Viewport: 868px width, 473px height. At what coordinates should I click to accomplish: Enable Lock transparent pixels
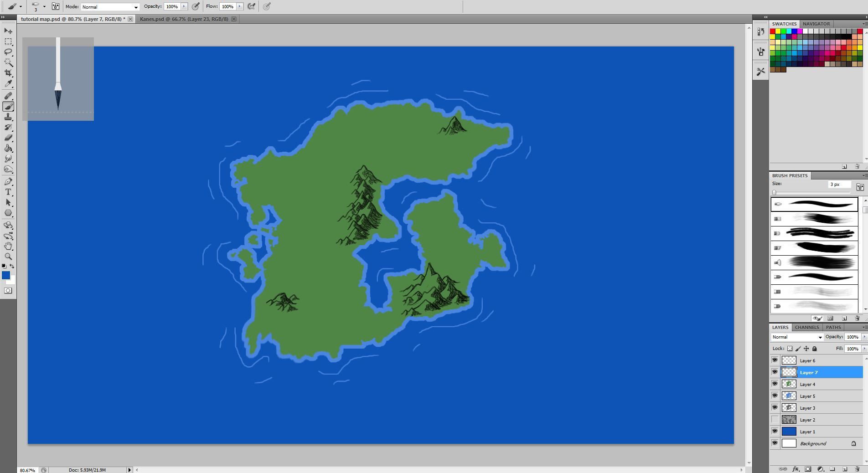click(789, 348)
